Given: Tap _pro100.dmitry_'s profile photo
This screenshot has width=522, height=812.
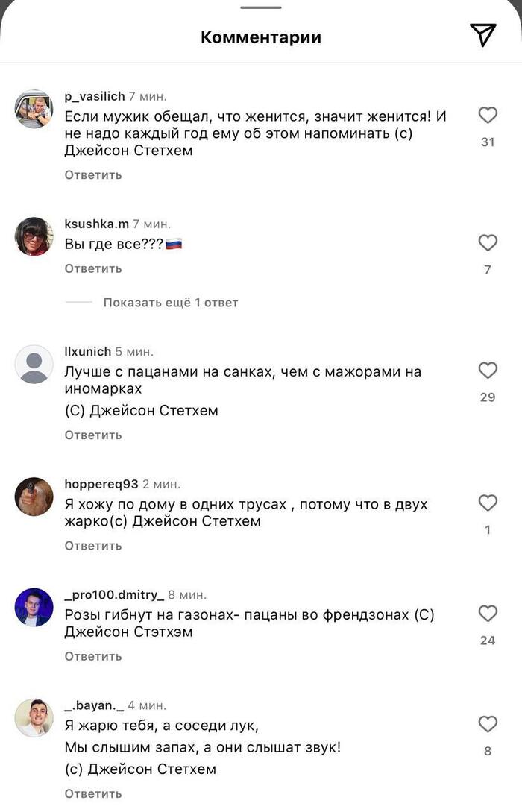Looking at the screenshot, I should point(34,607).
